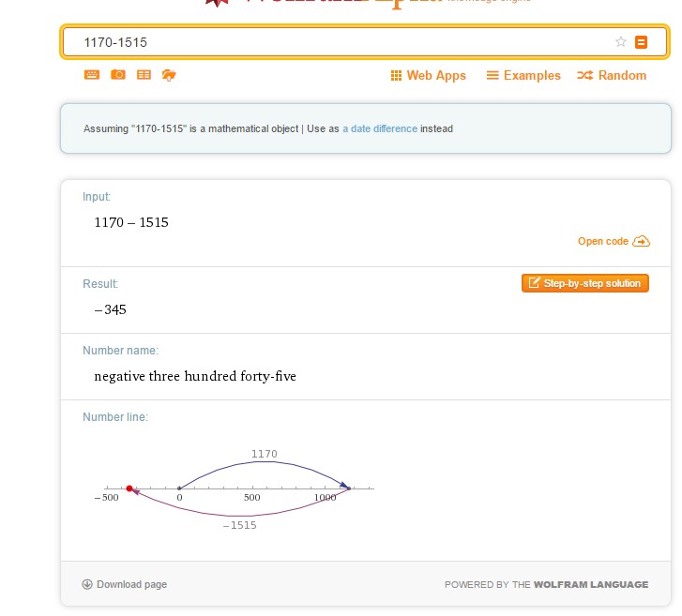Click the red point on number line
682x616 pixels.
[x=129, y=488]
